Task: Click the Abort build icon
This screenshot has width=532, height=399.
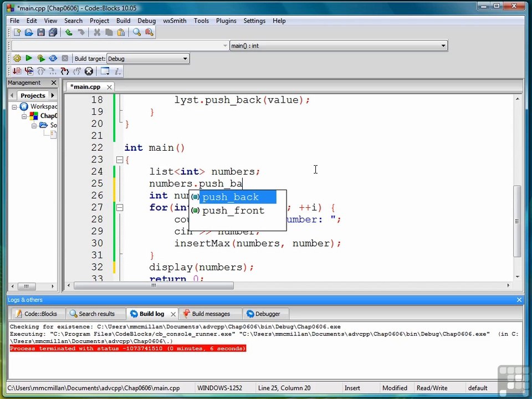Action: [x=65, y=58]
